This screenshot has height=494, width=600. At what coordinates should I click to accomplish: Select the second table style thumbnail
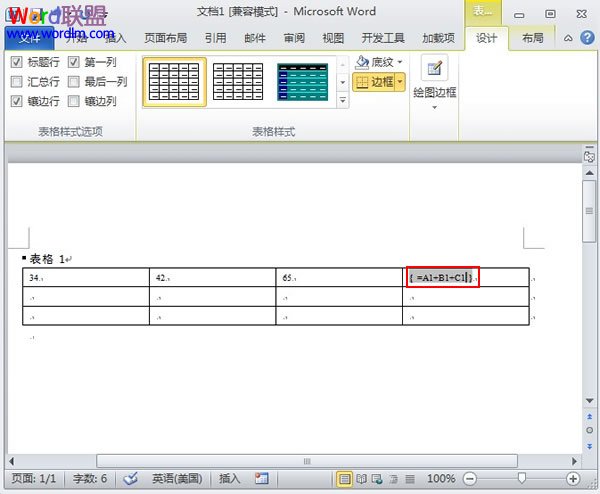pyautogui.click(x=238, y=82)
